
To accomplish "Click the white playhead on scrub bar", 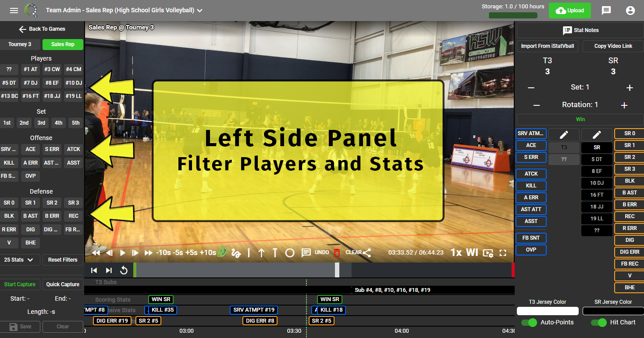I will coord(337,270).
